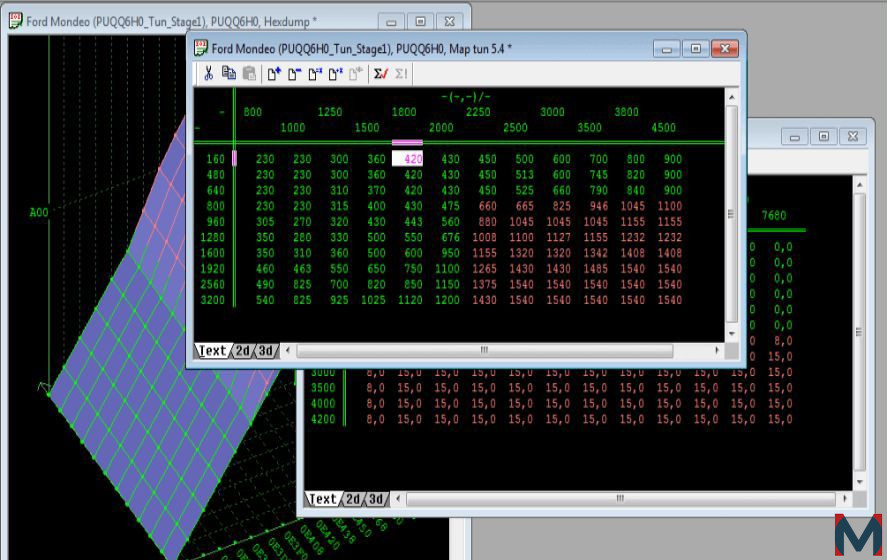Select cell value 946 in row 800
Image resolution: width=887 pixels, height=560 pixels.
pos(598,206)
